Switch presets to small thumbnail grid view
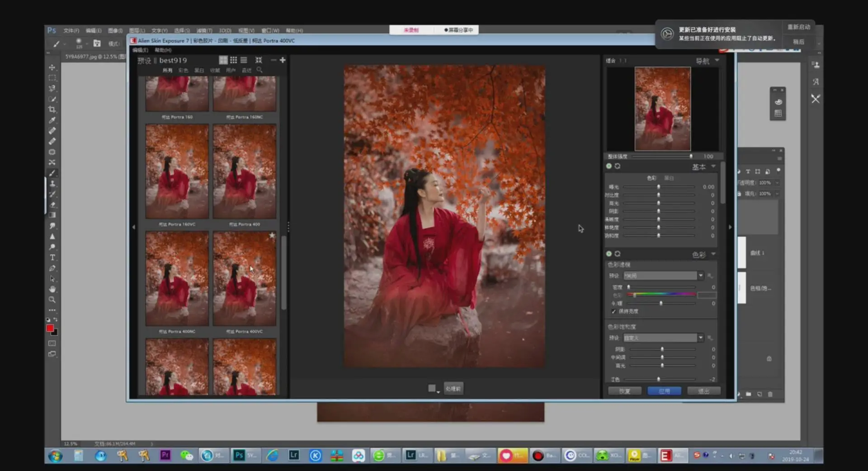 233,60
